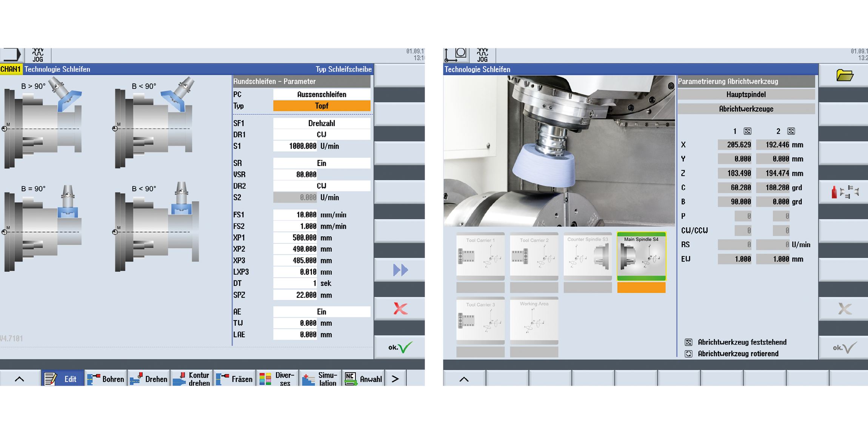Click the VSR field 80.000
This screenshot has width=868, height=434.
pos(295,175)
